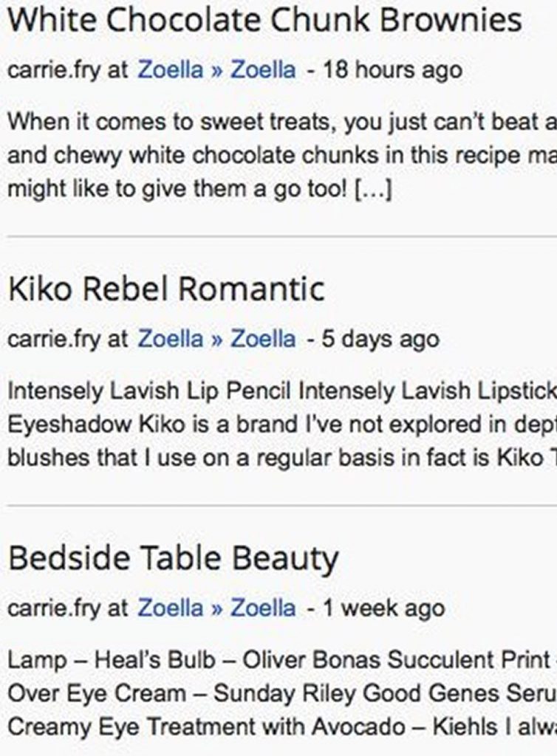The width and height of the screenshot is (557, 756).
Task: Open the White Chocolate Chunk Brownies post title
Action: [264, 20]
